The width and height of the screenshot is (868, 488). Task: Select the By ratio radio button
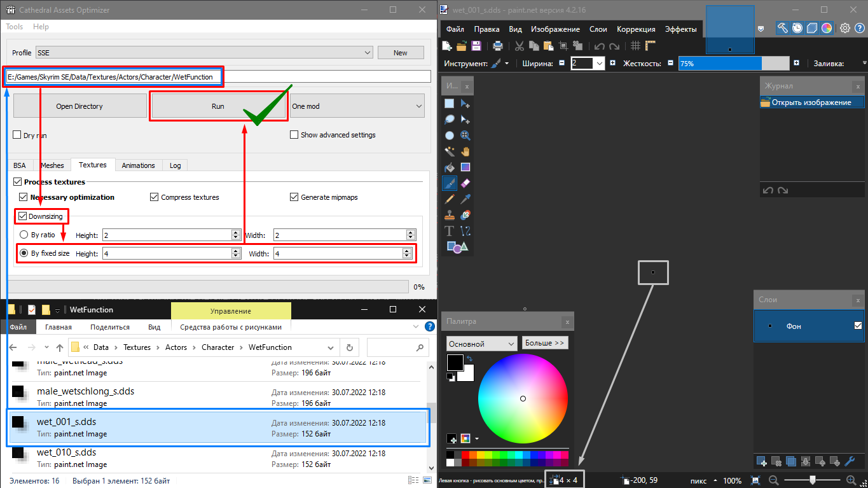tap(24, 235)
